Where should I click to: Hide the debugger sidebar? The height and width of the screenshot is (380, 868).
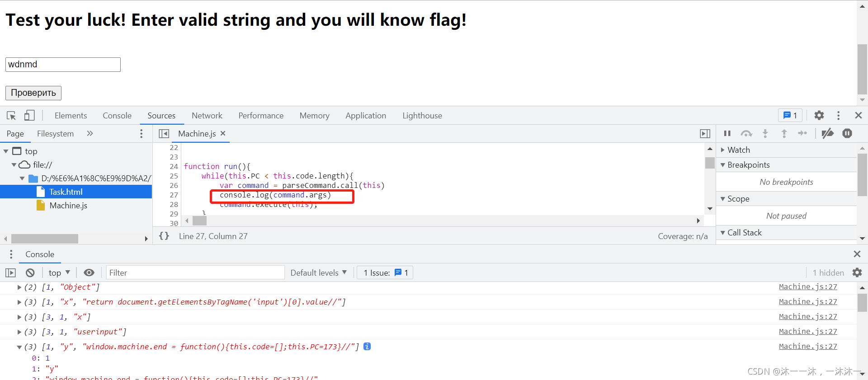click(x=705, y=134)
